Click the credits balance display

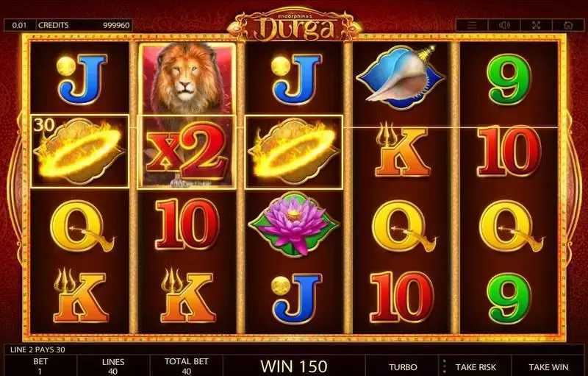[x=84, y=25]
